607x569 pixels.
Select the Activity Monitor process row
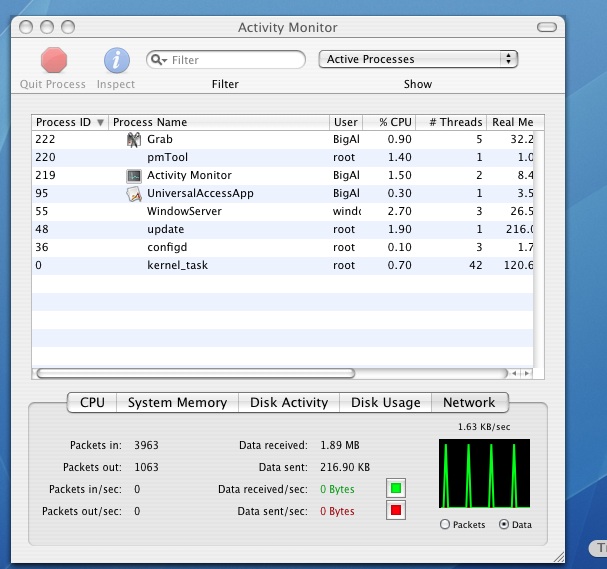[283, 176]
